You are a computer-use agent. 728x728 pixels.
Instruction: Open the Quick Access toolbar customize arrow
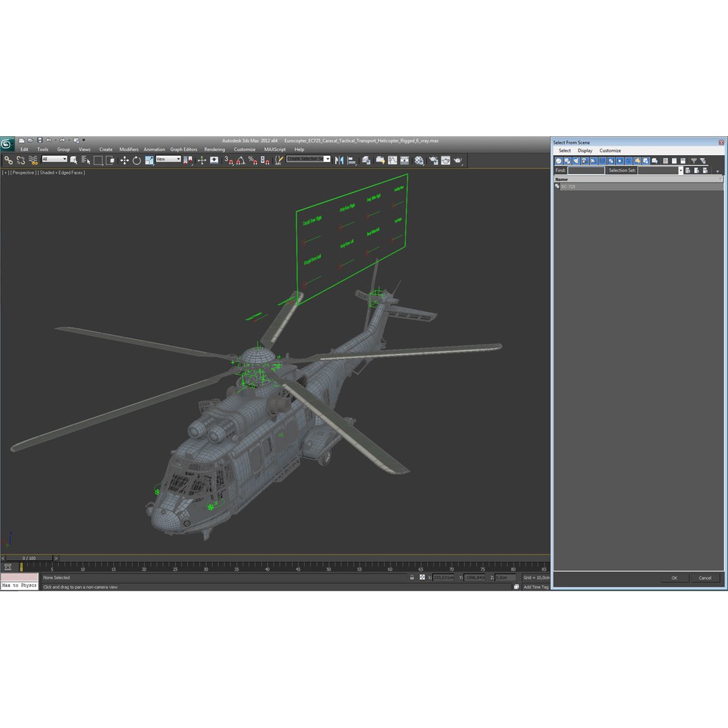pos(84,140)
